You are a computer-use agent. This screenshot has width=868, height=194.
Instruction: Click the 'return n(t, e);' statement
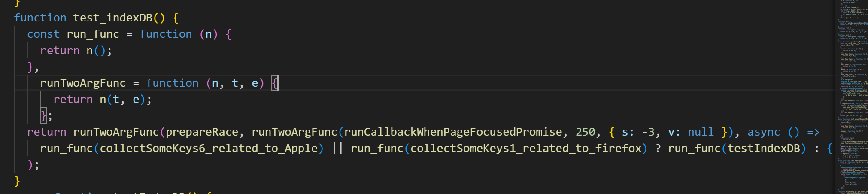(103, 100)
